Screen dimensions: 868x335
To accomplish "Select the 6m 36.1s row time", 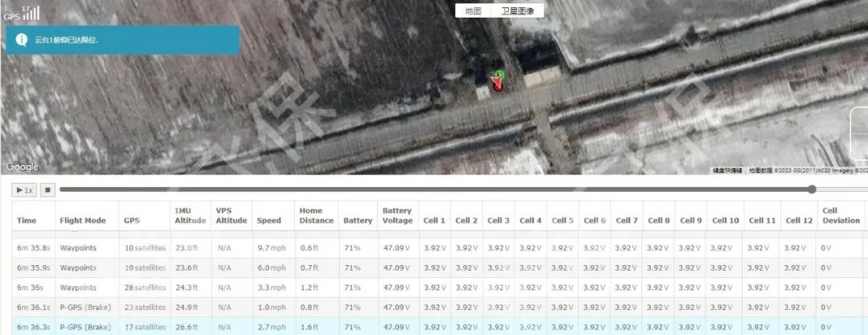I will tap(33, 308).
